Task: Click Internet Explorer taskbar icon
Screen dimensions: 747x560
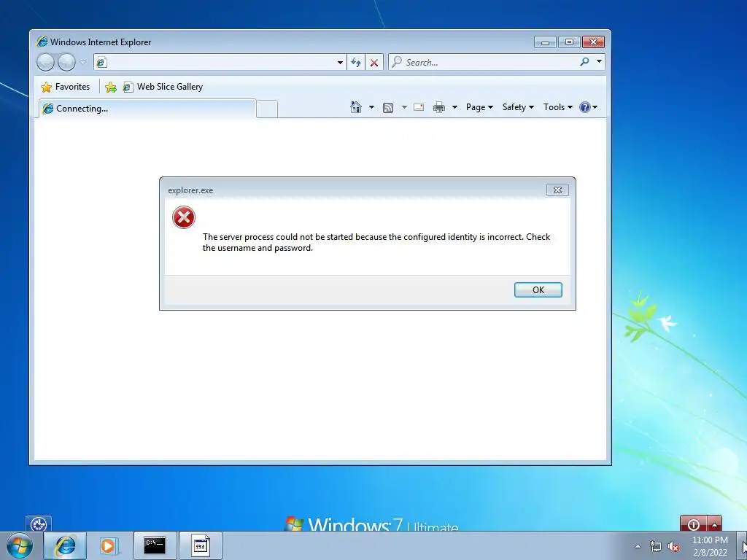Action: (65, 545)
